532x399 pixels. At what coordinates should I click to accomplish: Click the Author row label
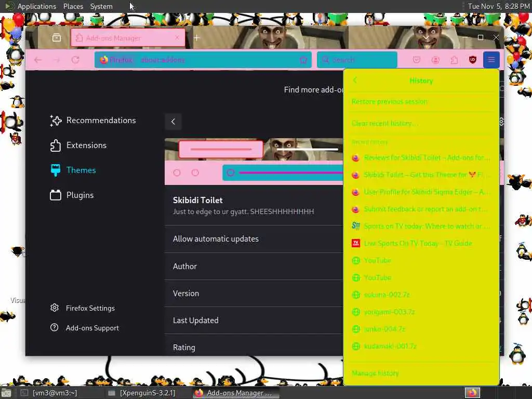tap(185, 267)
